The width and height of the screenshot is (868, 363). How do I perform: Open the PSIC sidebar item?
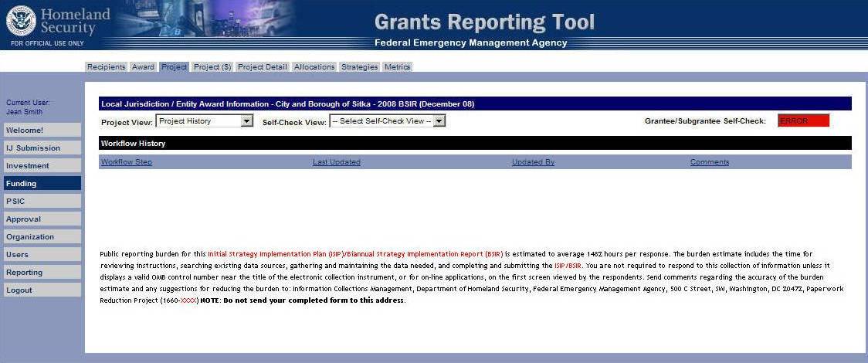[42, 201]
